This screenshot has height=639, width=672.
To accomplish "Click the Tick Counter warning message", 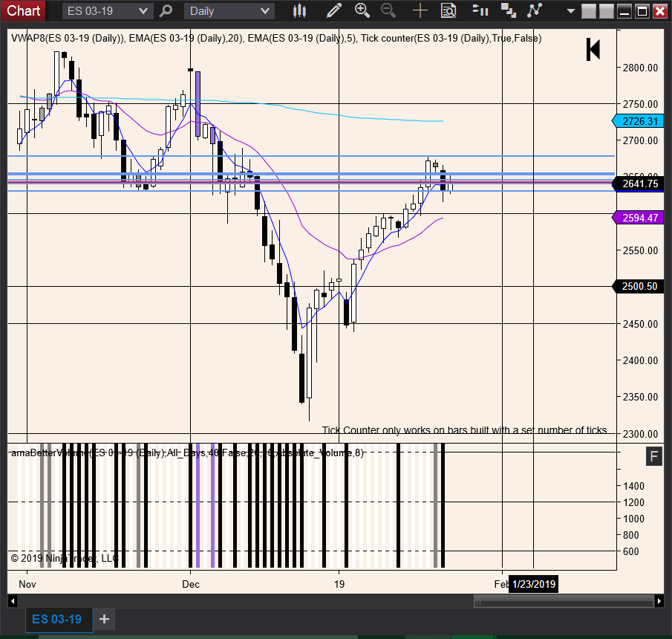I will [465, 430].
